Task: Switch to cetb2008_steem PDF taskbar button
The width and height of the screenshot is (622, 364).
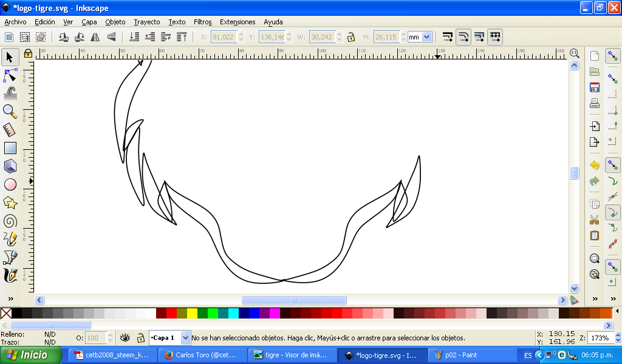Action: point(113,355)
